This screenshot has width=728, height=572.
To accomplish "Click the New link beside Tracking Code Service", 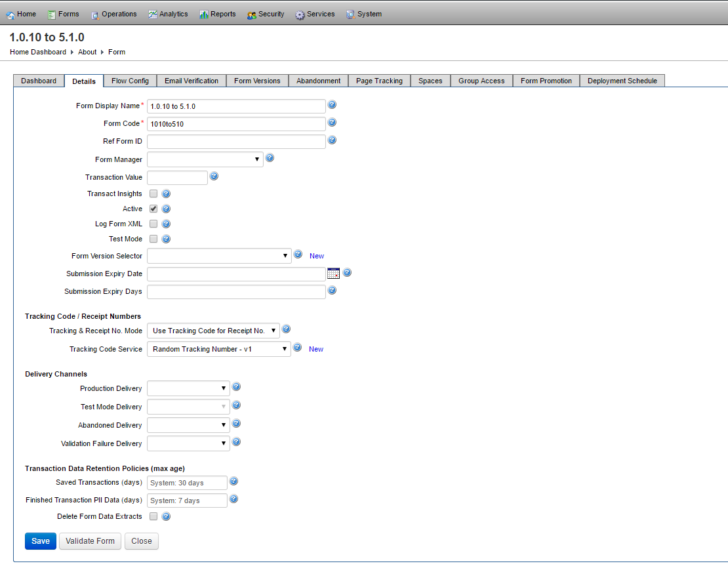I will coord(315,348).
